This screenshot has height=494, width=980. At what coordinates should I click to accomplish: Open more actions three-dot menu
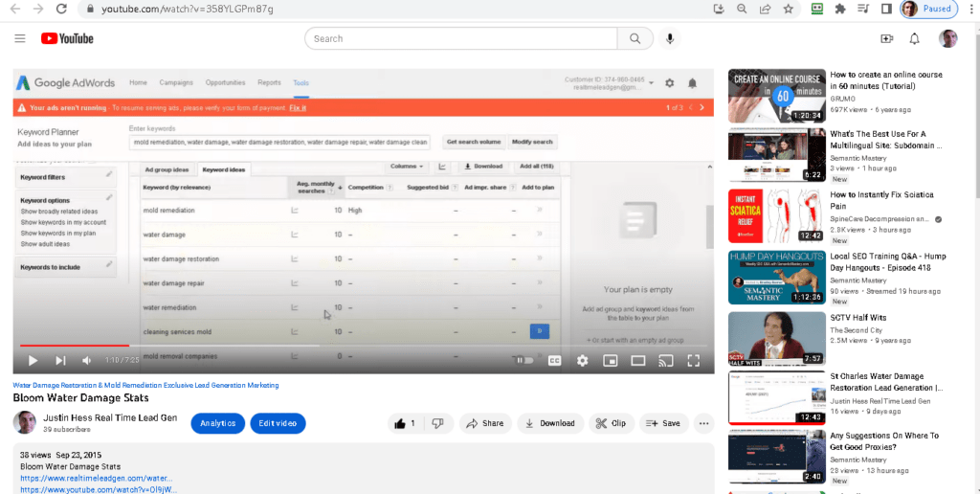coord(703,423)
